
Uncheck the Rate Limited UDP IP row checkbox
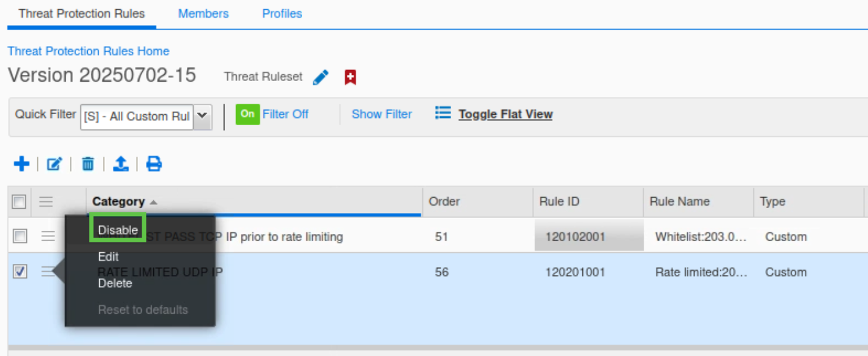coord(20,272)
